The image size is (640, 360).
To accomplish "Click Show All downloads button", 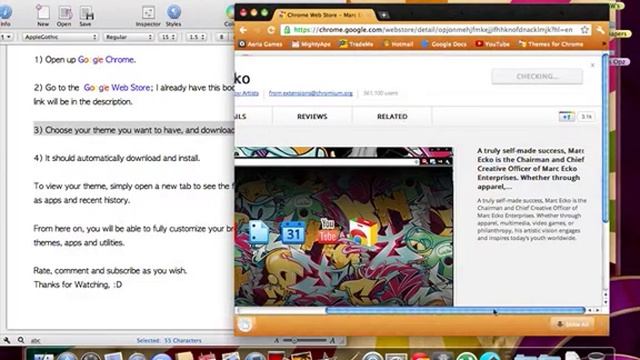I will [573, 324].
